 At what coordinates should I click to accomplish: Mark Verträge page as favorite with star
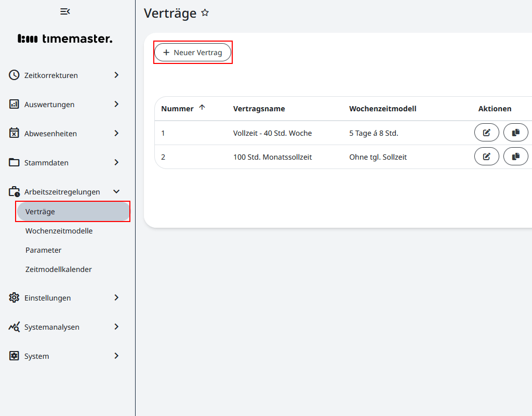205,13
